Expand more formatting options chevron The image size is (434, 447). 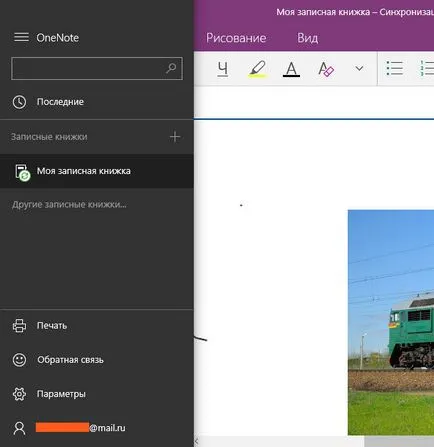[359, 68]
